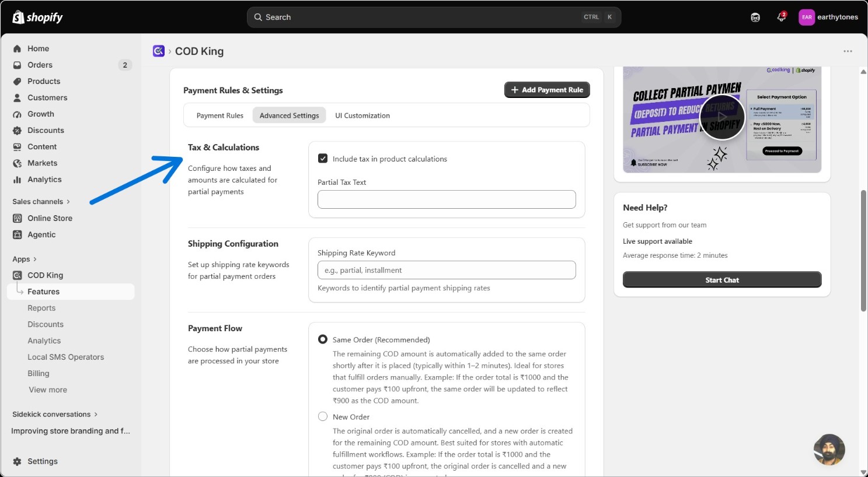Click the Markets globe icon
Viewport: 868px width, 477px height.
tap(18, 163)
